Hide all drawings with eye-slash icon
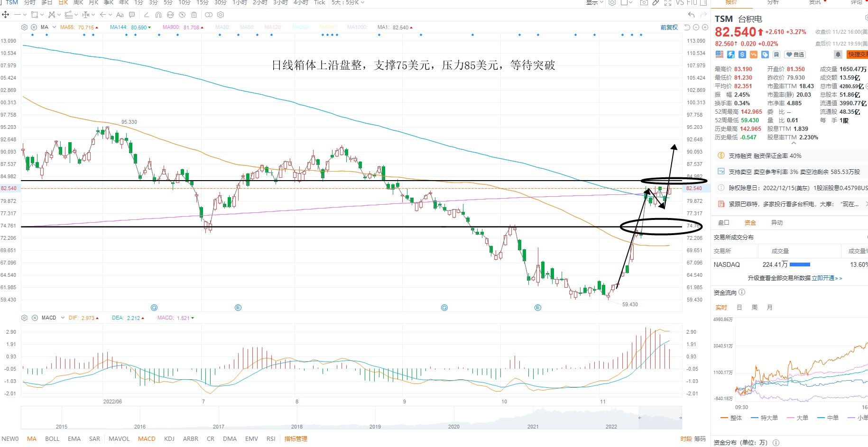The image size is (868, 447). [x=182, y=15]
